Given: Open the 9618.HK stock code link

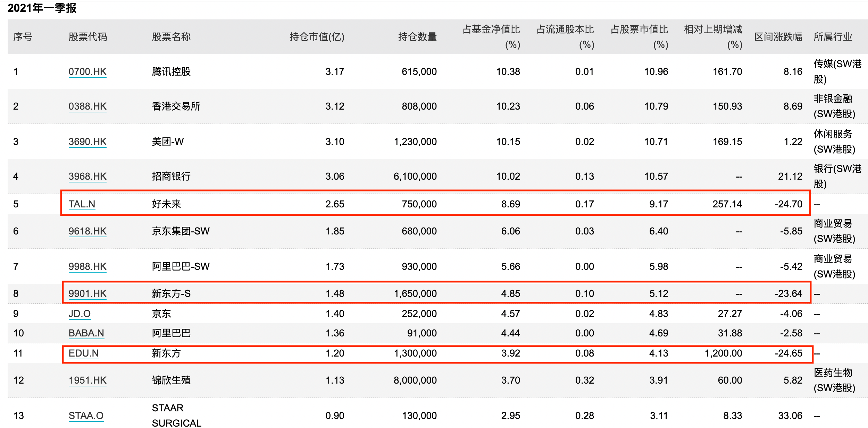Looking at the screenshot, I should 87,231.
